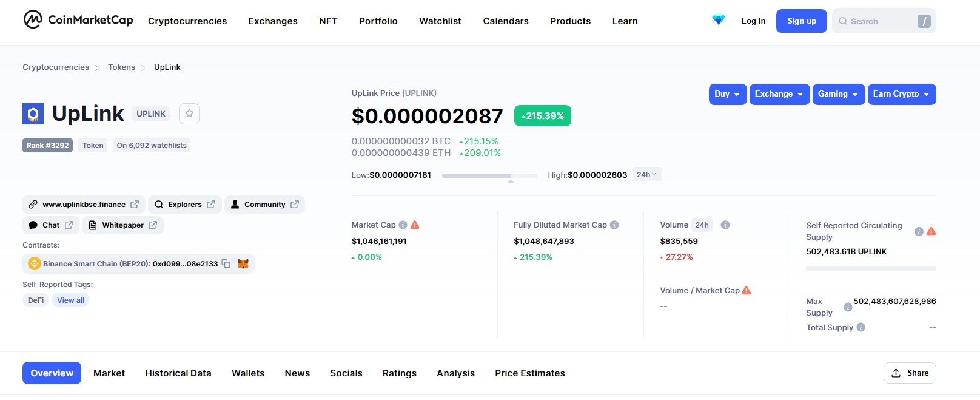Select the Overview tab
This screenshot has height=400, width=980.
52,373
